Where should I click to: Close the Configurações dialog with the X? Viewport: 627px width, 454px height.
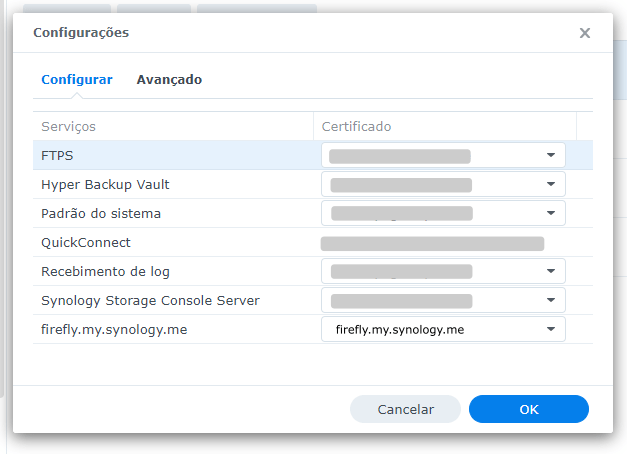585,33
